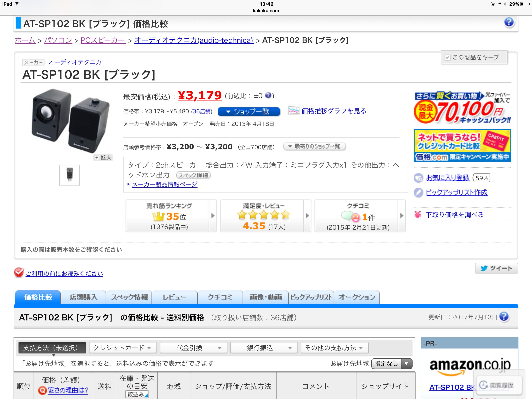Viewport: 532px width, 399px height.
Task: Open メーカー製品情報ページ link
Action: click(x=165, y=184)
